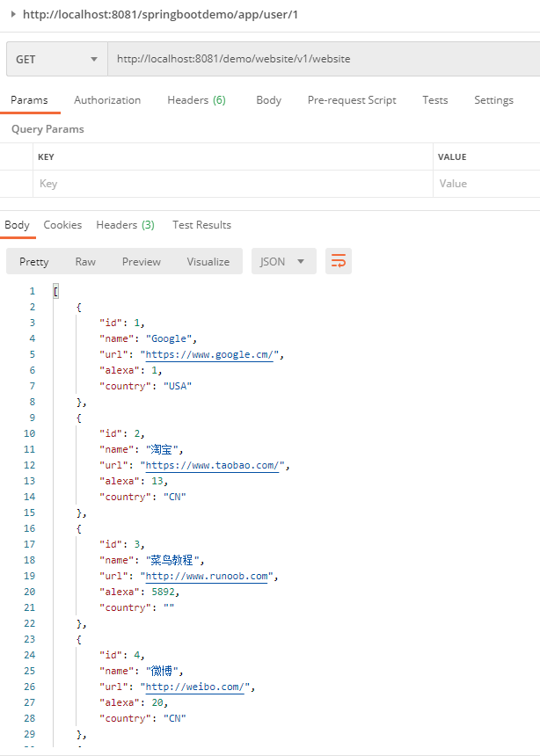Open the Tests tab
The width and height of the screenshot is (540, 756).
click(434, 100)
